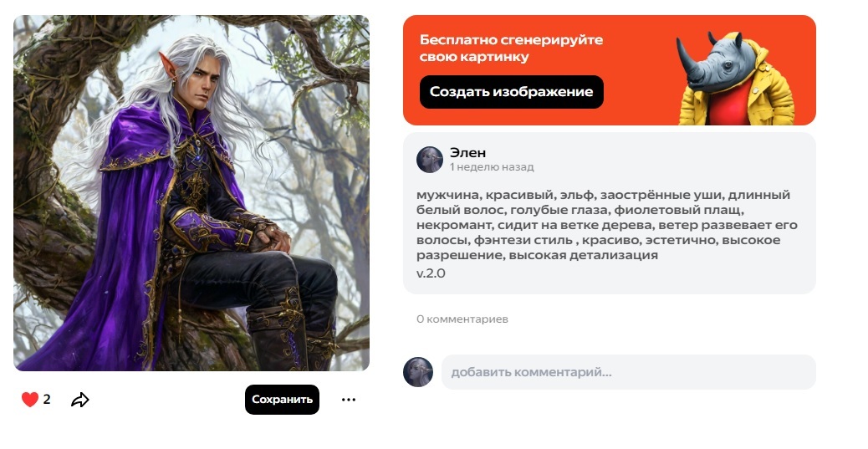Click the Бесплатно сгенерируйте свою картинку heading

(x=511, y=48)
